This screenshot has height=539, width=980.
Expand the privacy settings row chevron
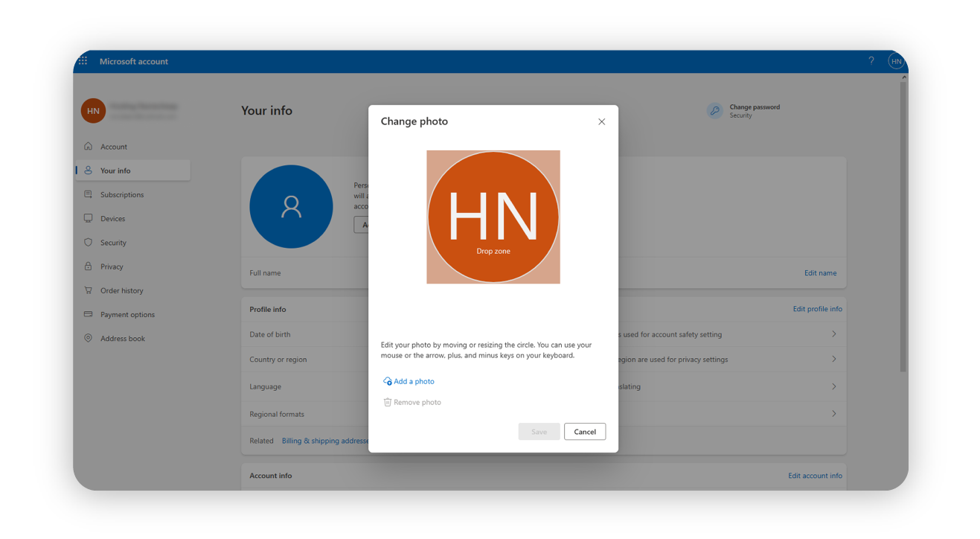833,359
